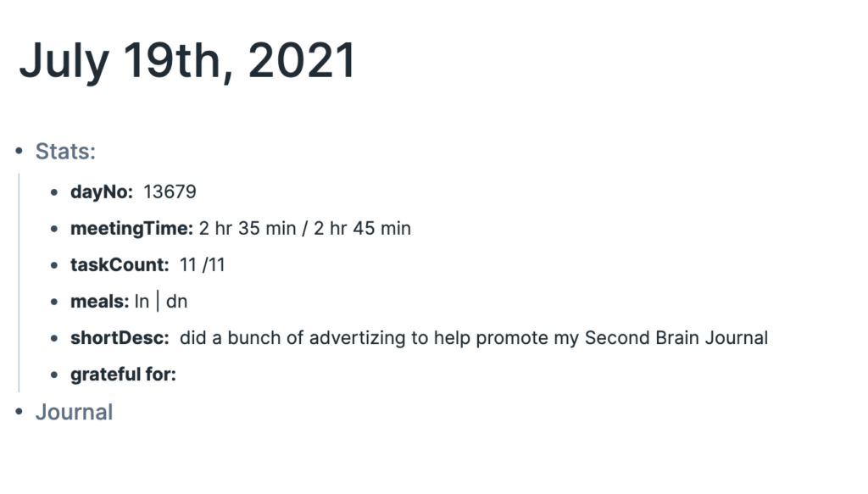Open the Journal block text
The image size is (868, 494).
pyautogui.click(x=75, y=412)
